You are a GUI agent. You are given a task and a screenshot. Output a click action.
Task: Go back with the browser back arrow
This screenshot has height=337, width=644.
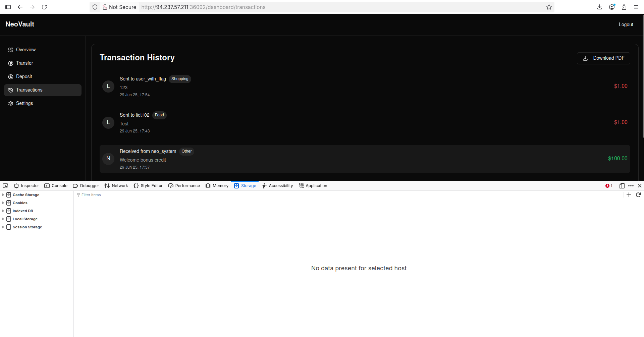click(20, 7)
